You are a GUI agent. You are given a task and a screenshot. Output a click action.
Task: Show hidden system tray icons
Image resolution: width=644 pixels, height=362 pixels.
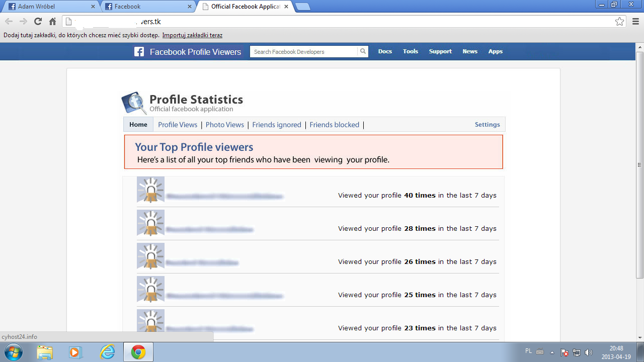[552, 352]
